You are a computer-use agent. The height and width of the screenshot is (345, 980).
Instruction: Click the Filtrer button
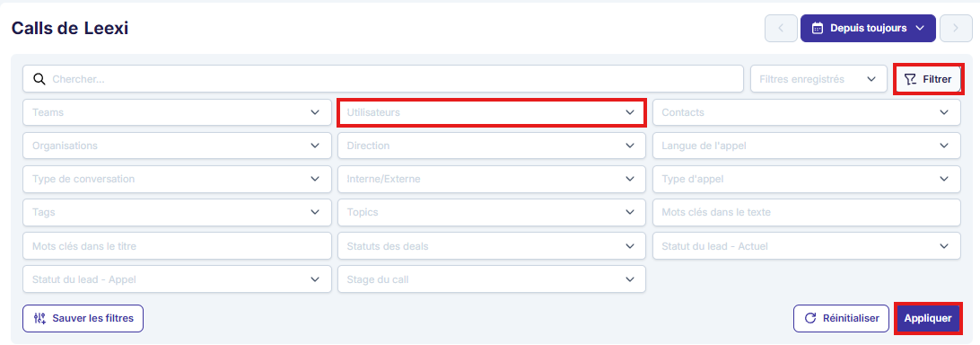coord(928,80)
